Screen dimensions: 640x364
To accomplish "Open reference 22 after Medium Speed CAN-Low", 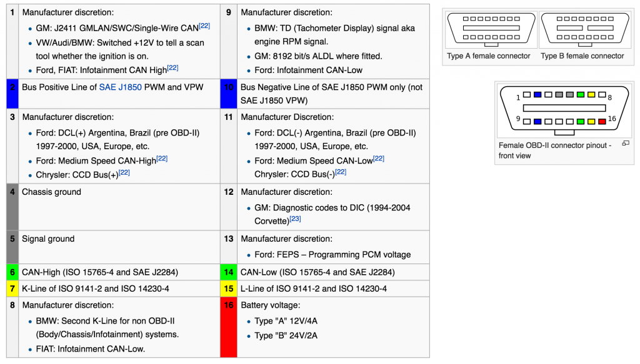I will (378, 159).
